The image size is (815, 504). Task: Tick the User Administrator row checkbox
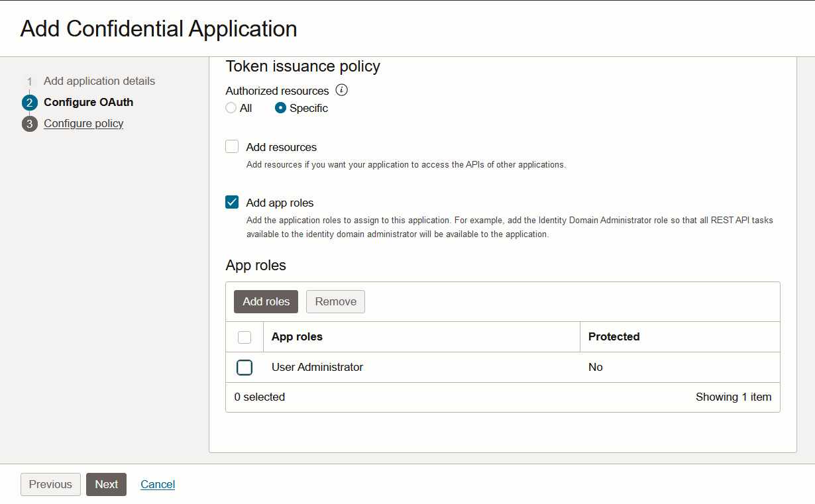[x=244, y=368]
